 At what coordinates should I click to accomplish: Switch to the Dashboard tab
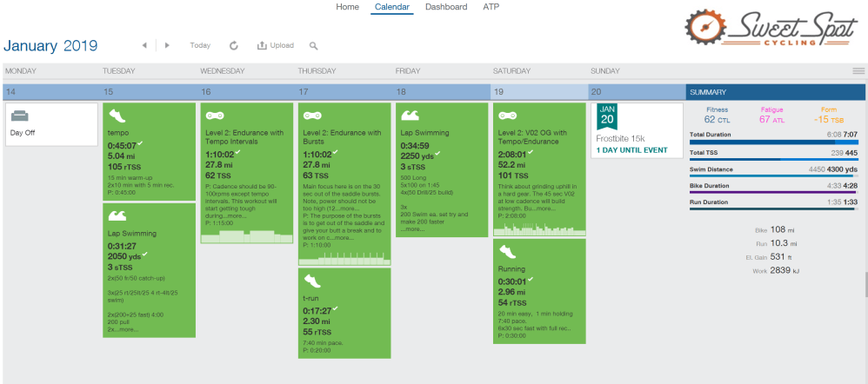coord(445,7)
